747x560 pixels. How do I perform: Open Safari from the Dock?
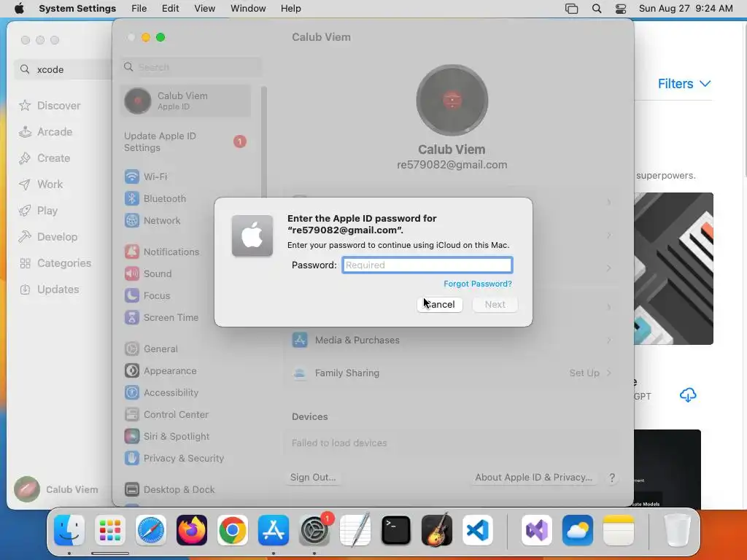[151, 530]
